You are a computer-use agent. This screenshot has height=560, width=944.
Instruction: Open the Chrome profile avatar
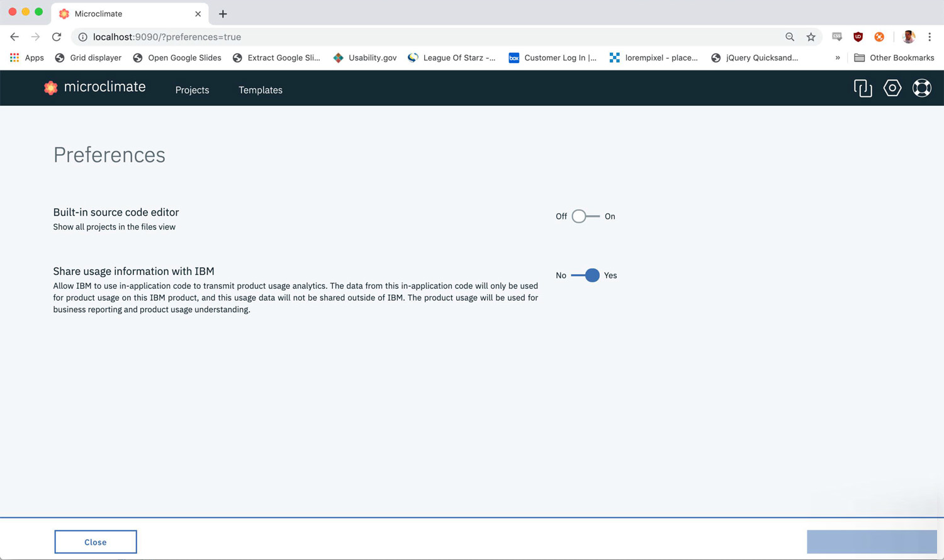pos(908,36)
